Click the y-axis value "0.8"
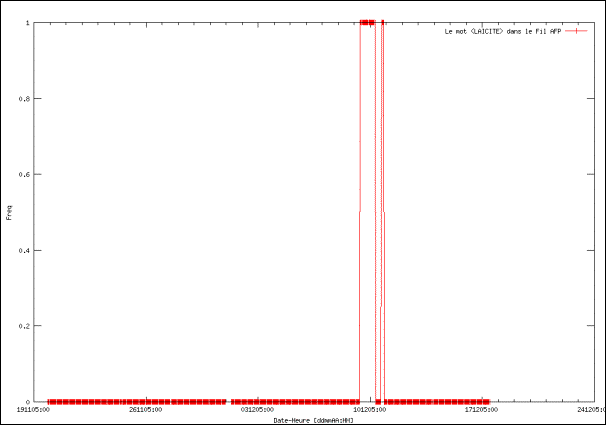The width and height of the screenshot is (606, 425). [x=24, y=99]
